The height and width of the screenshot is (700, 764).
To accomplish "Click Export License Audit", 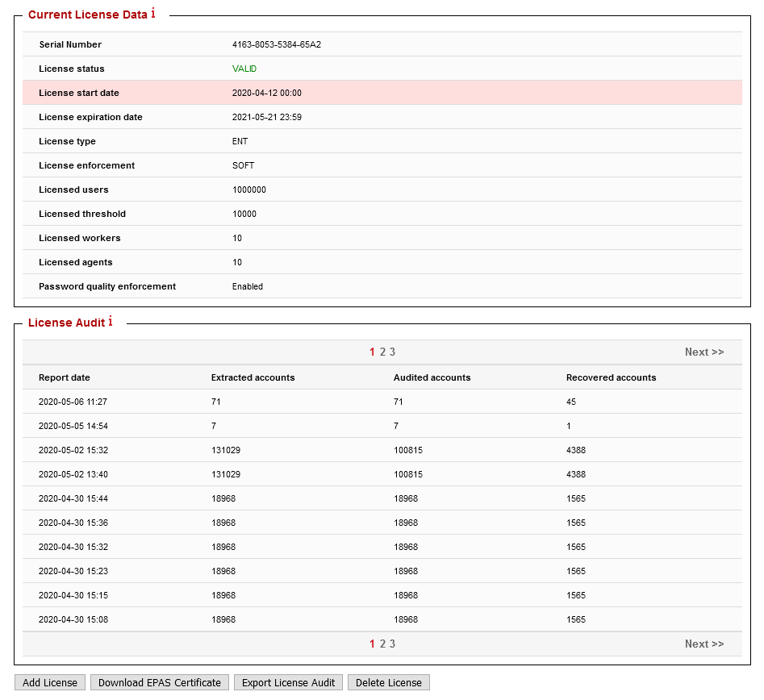I will click(x=288, y=681).
